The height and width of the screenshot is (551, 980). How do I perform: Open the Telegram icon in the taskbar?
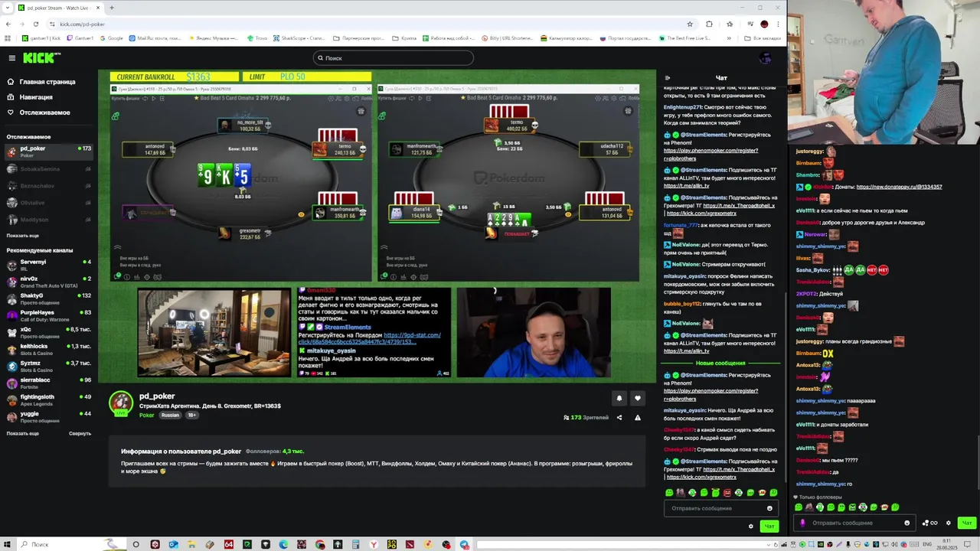tap(465, 545)
